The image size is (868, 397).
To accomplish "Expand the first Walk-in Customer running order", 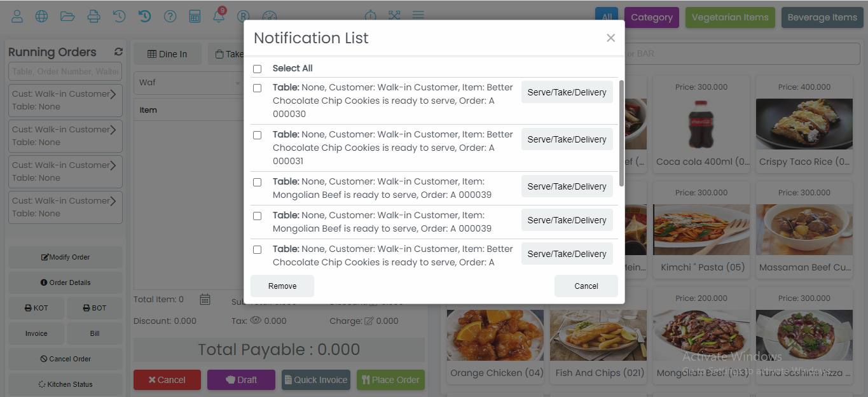I will coord(113,94).
